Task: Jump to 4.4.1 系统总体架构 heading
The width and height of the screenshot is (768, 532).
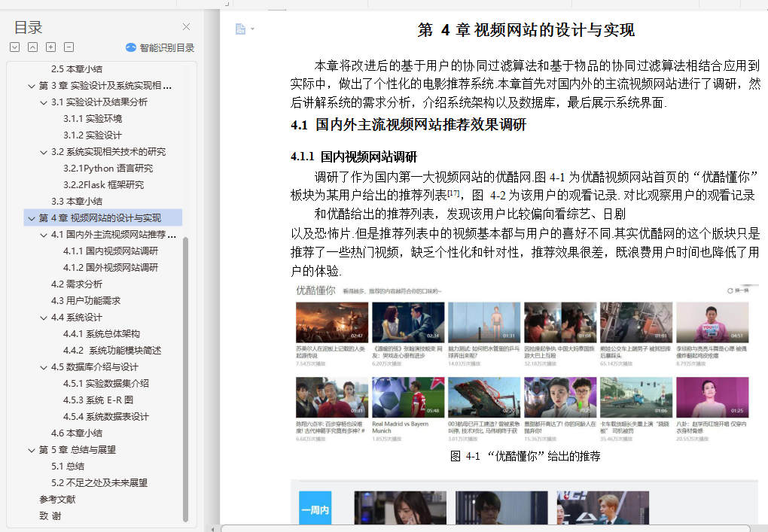Action: pos(102,334)
